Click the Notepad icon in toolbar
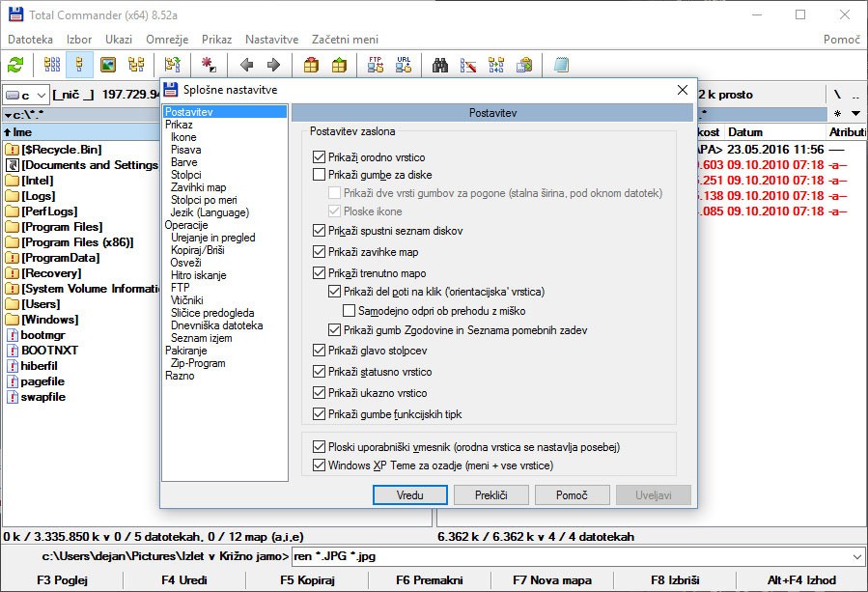This screenshot has width=868, height=592. [561, 65]
